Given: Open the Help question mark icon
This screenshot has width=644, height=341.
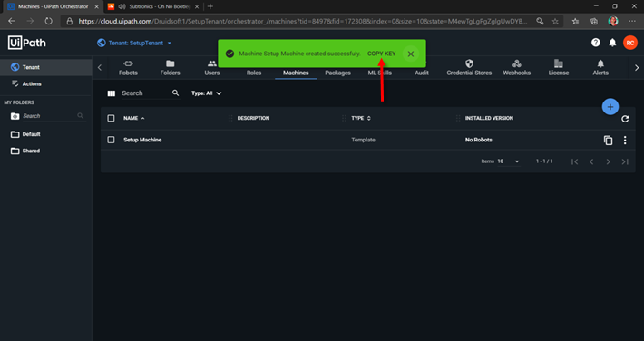Looking at the screenshot, I should [x=596, y=43].
